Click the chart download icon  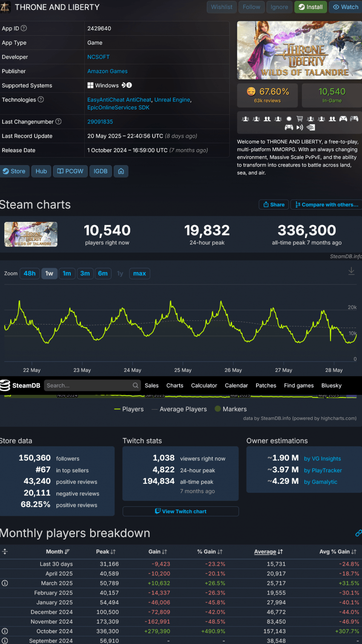351,271
